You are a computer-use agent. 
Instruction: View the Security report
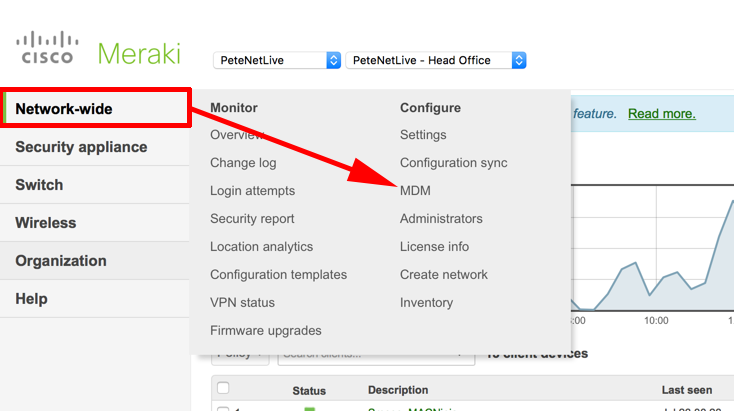pos(252,219)
